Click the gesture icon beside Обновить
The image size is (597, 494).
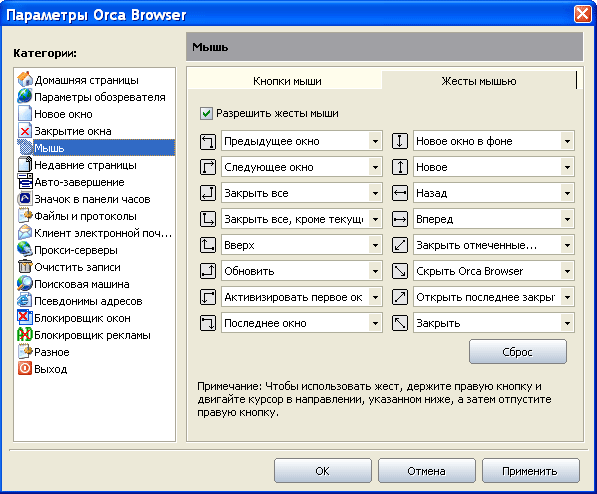click(208, 271)
